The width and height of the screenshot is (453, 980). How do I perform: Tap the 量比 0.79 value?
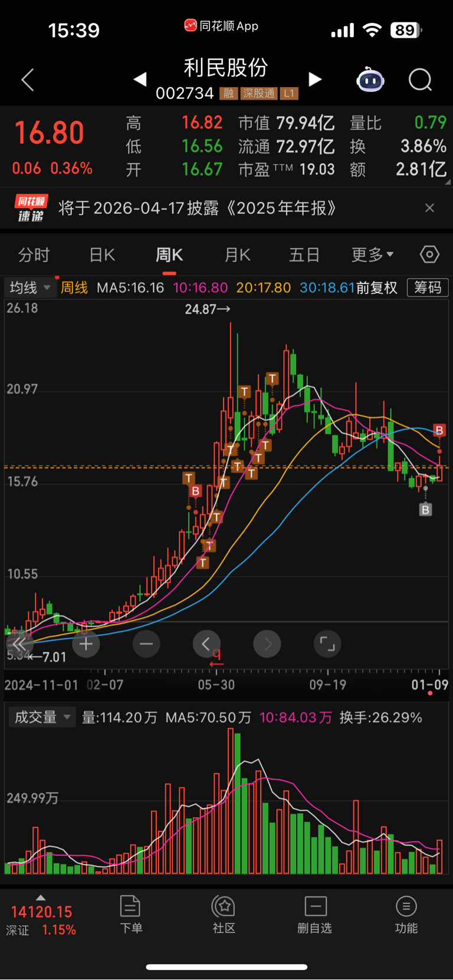pos(398,123)
